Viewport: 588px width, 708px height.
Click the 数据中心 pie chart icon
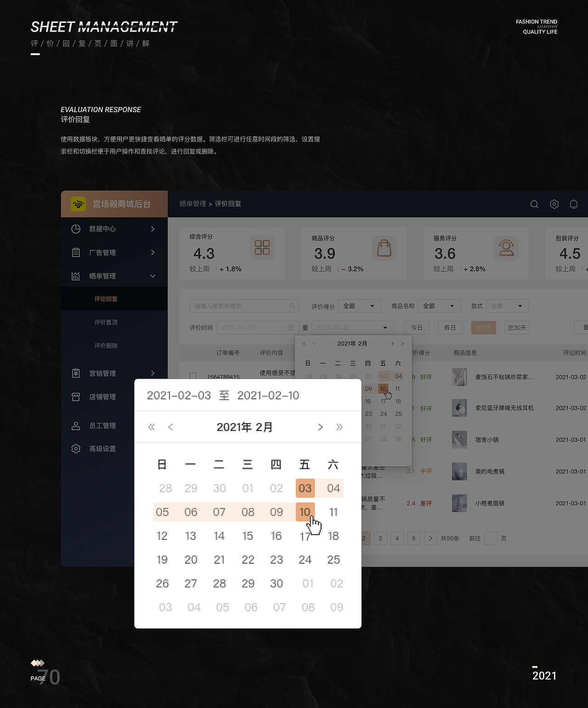76,229
